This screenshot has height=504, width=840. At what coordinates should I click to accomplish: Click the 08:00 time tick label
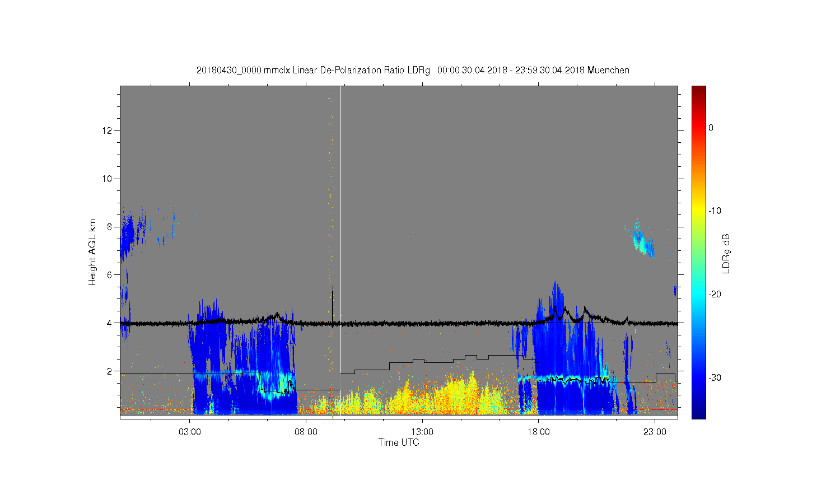(306, 432)
